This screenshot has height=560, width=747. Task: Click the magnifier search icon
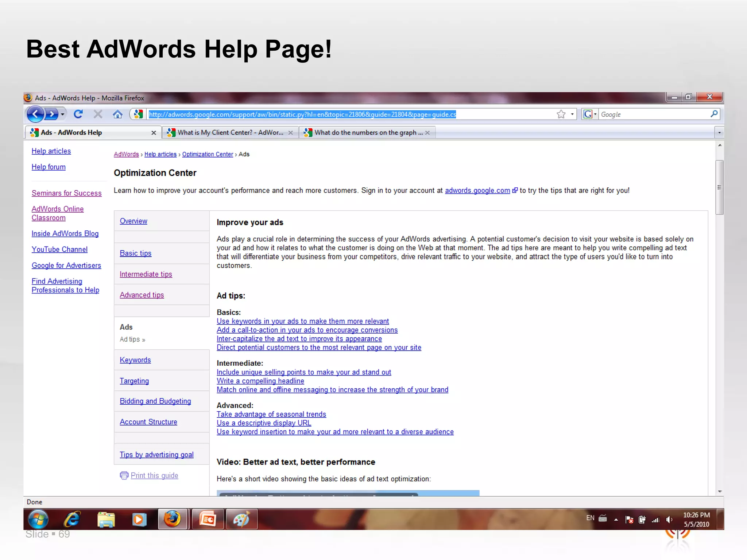point(714,114)
